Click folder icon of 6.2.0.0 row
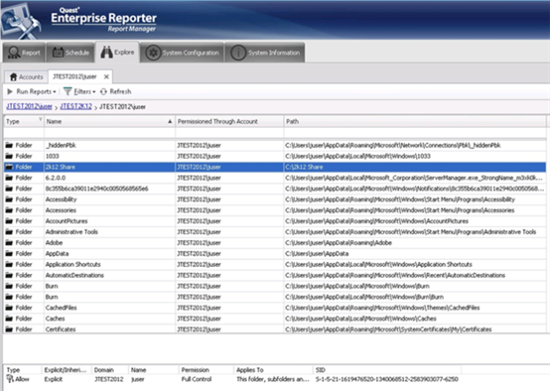Viewport: 550px width, 391px height. point(9,178)
